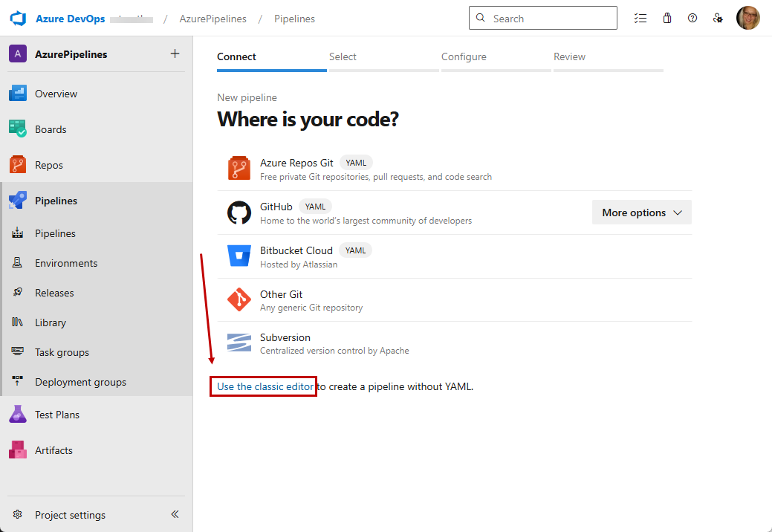Open the Repos hub icon
The height and width of the screenshot is (532, 772).
click(x=18, y=164)
